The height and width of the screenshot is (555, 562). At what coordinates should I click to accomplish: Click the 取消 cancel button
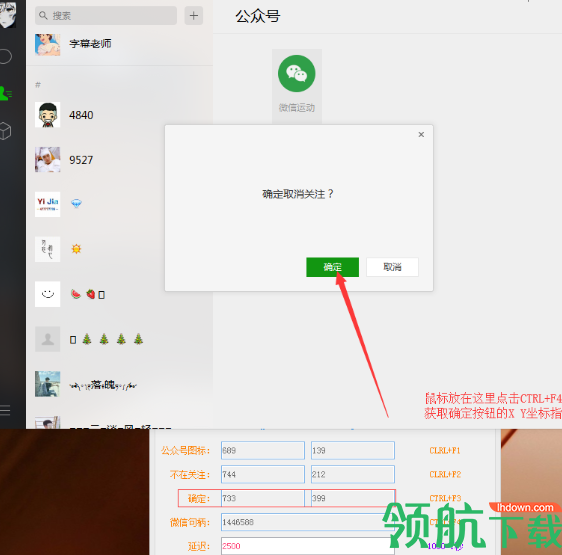coord(392,267)
